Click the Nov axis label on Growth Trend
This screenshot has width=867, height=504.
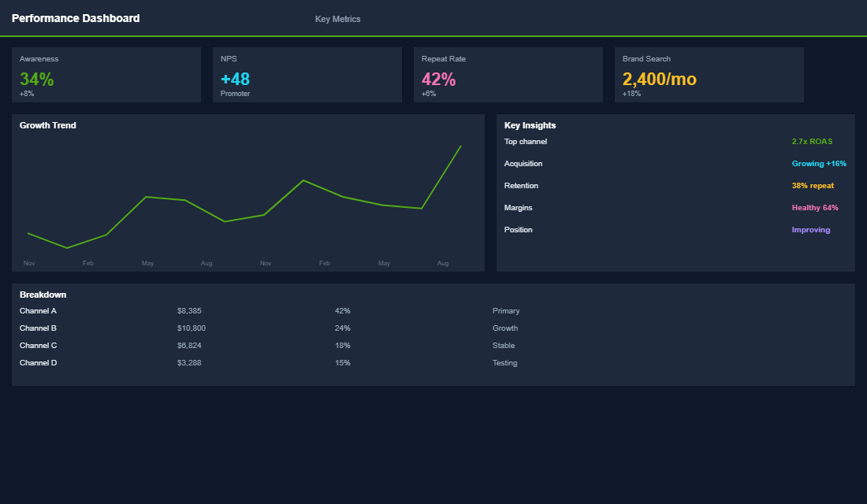(x=29, y=263)
